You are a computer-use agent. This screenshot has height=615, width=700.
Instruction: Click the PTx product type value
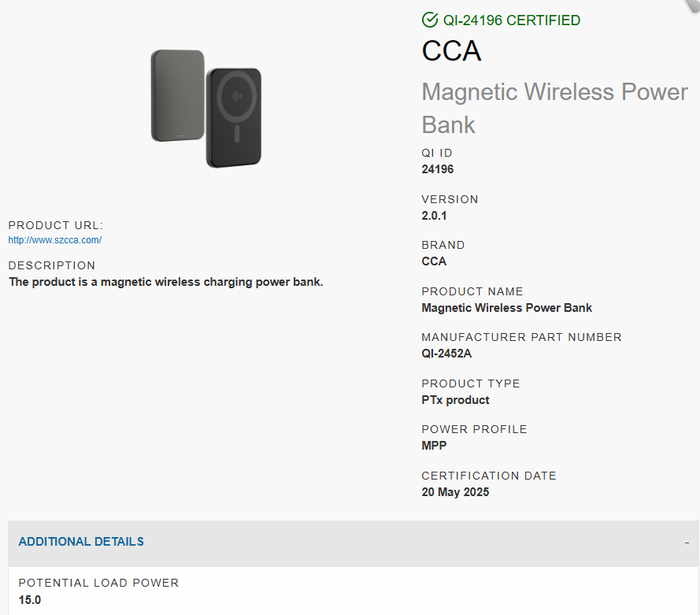455,400
